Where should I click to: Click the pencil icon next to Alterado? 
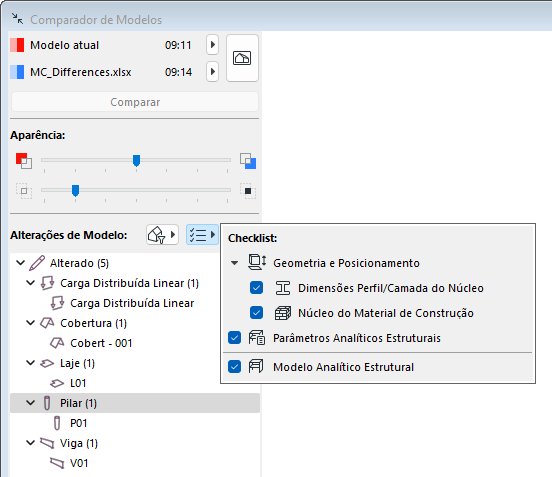(x=37, y=263)
